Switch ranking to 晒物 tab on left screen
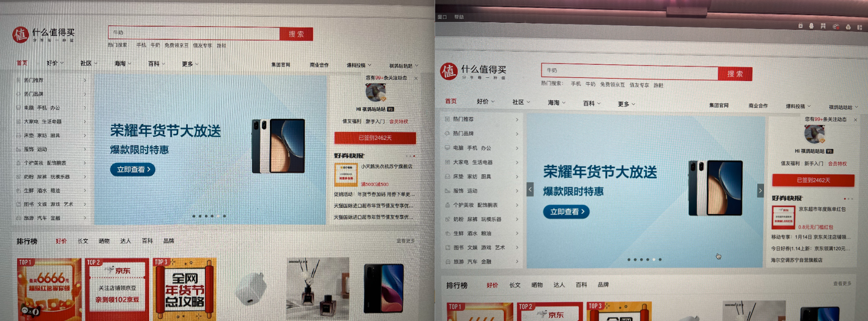868x321 pixels. [104, 241]
